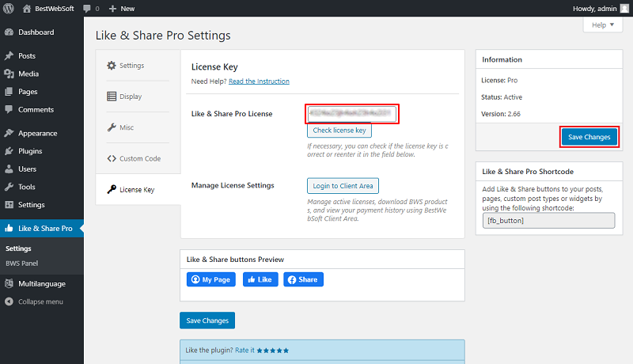633x364 pixels.
Task: Click the [fb_button] shortcode field
Action: pos(548,220)
